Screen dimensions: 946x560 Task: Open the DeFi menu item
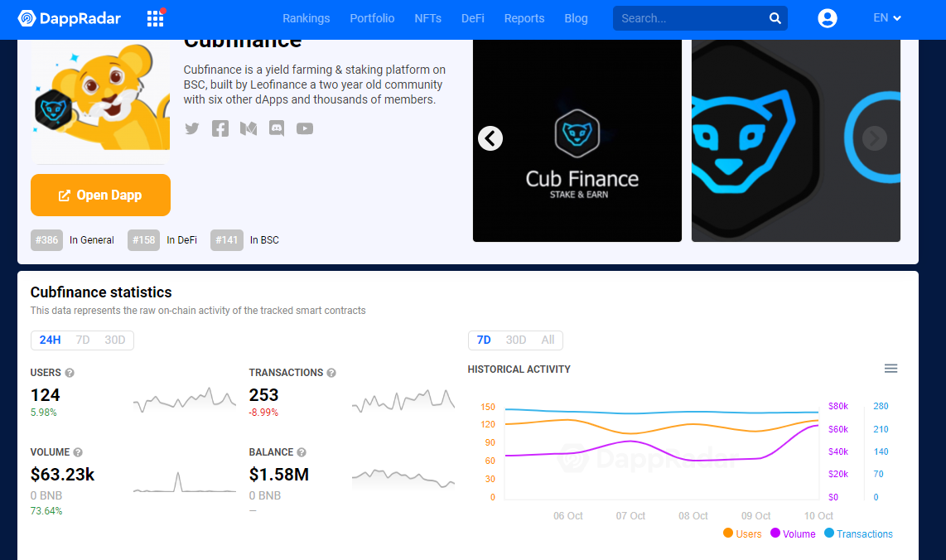(x=473, y=19)
